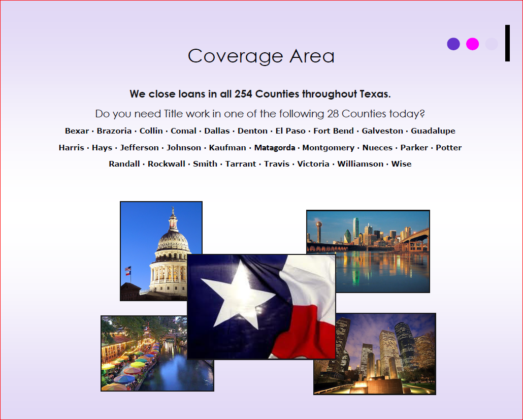The width and height of the screenshot is (523, 420).
Task: Click the Bexar county name
Action: tap(77, 131)
